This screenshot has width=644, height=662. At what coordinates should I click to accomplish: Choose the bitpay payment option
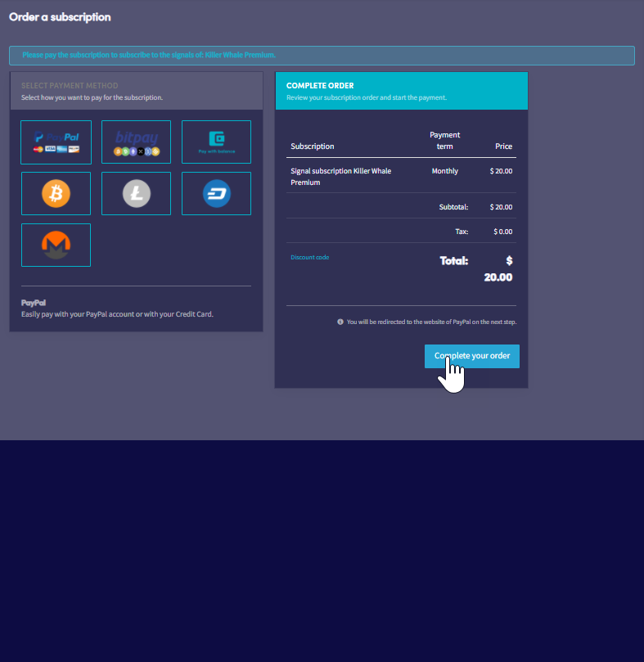click(136, 142)
